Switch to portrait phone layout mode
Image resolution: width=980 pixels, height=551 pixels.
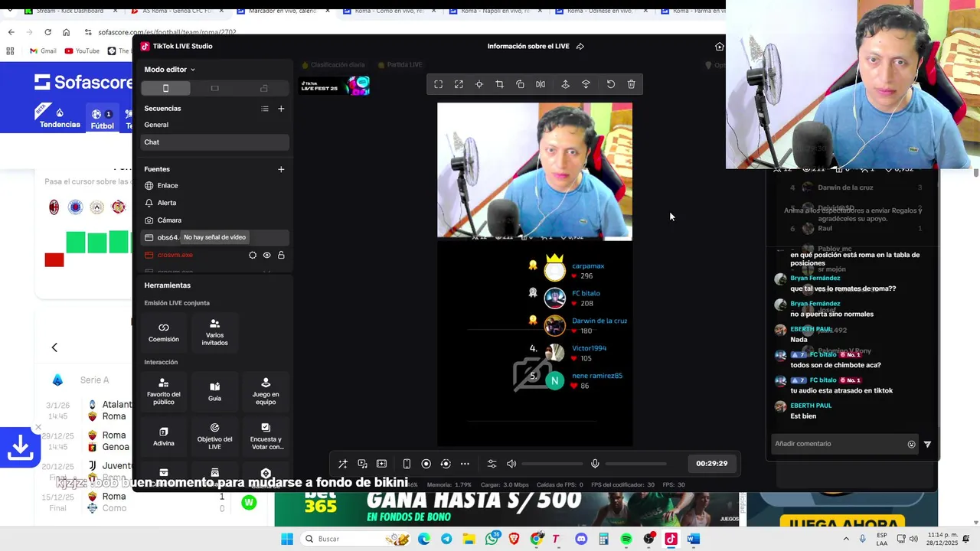pos(165,88)
